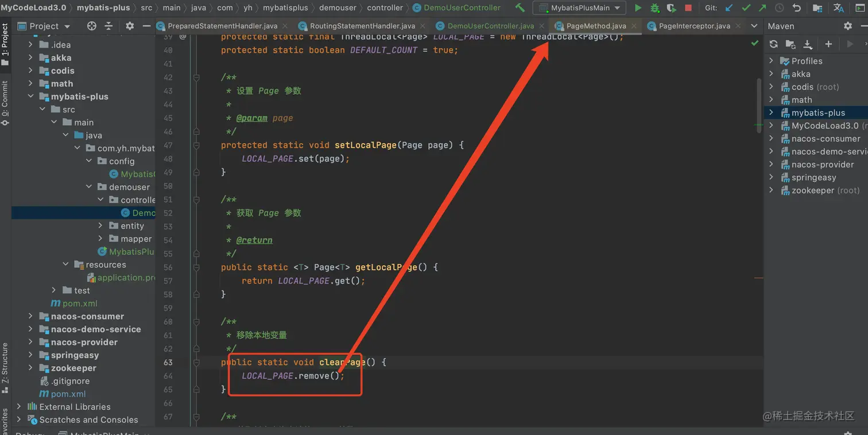Rollback changes with the undo arrow icon
868x435 pixels.
click(x=796, y=8)
